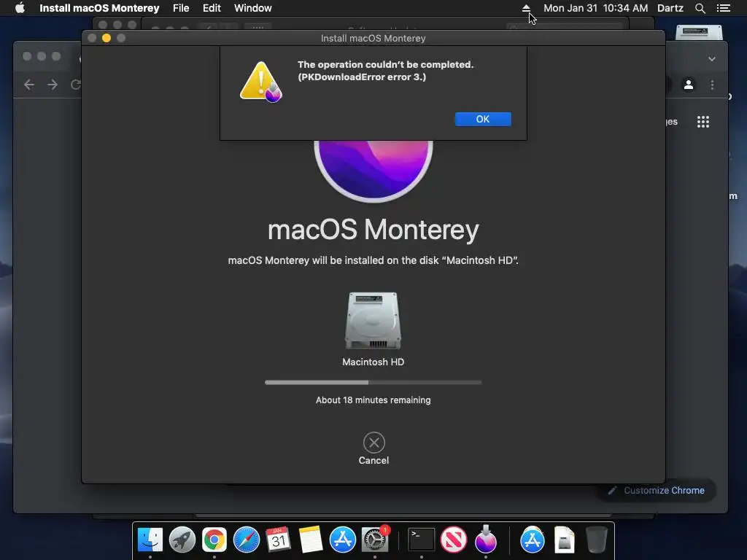Expand the Chrome tab search chevron

[712, 59]
